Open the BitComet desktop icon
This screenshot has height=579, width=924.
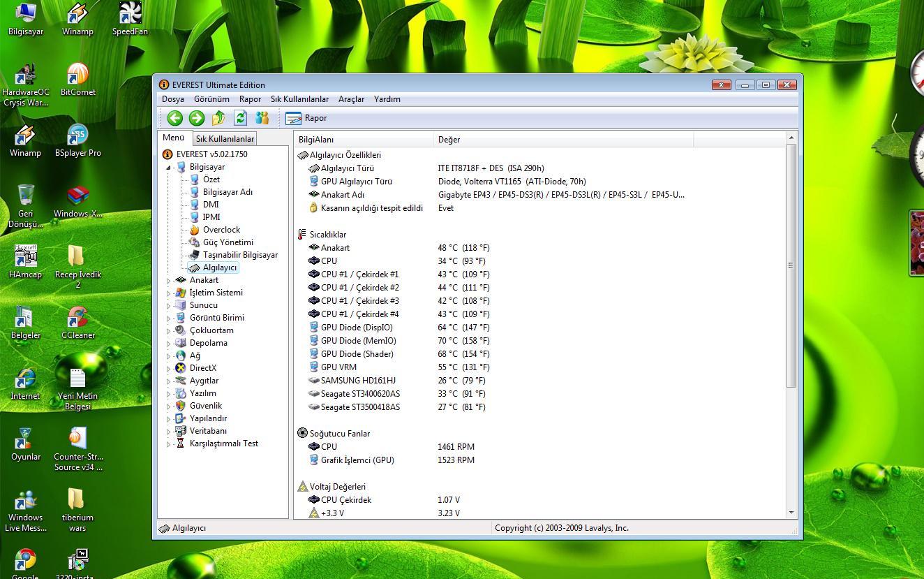pos(78,79)
